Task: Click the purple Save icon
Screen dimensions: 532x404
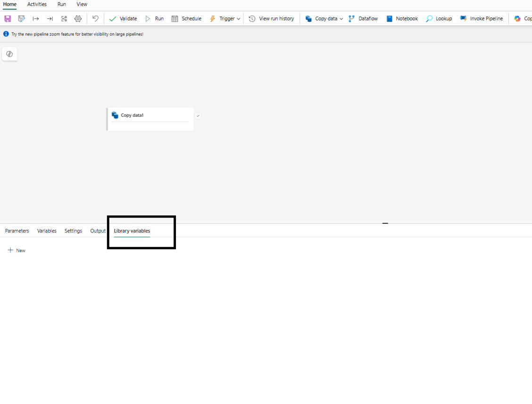Action: pyautogui.click(x=8, y=19)
